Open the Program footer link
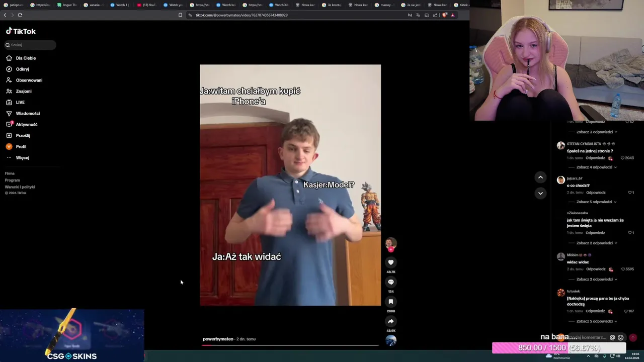The height and width of the screenshot is (362, 644). coord(12,180)
